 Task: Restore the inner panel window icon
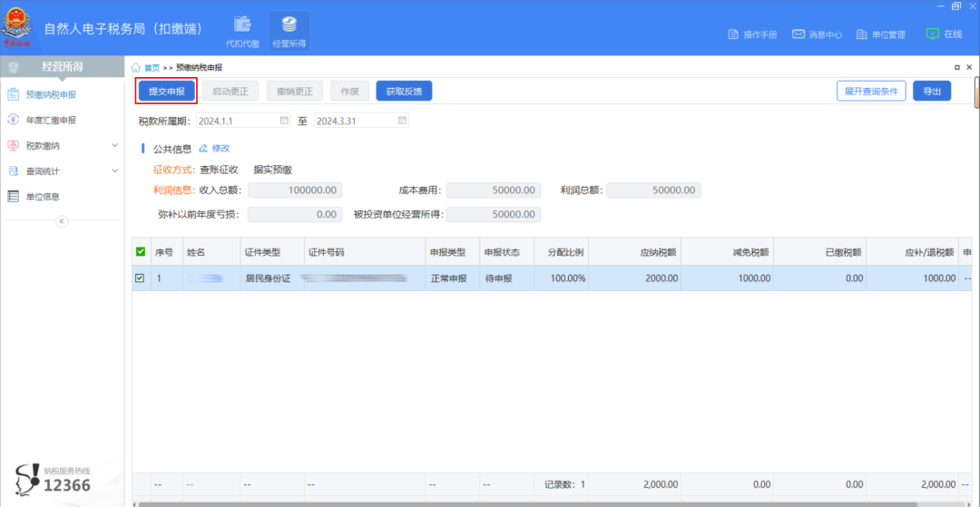tap(956, 67)
